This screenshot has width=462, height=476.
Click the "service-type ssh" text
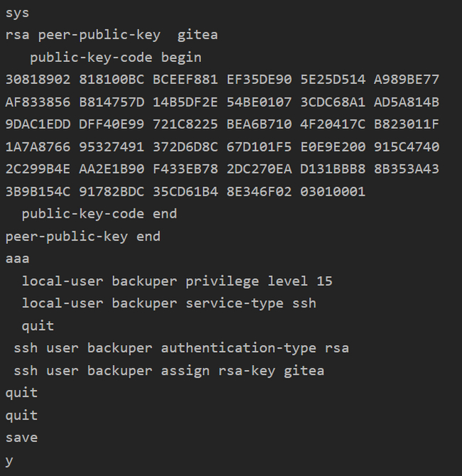tap(251, 303)
